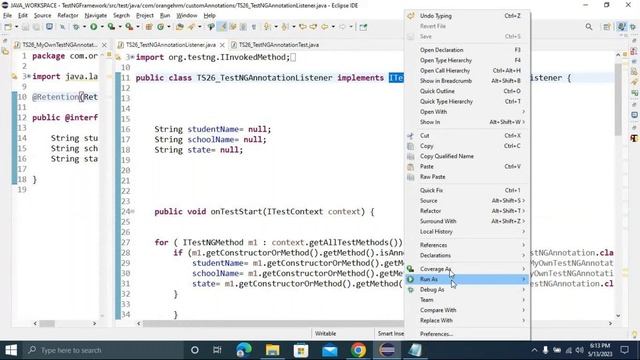Open the Refactor menu

pos(68,16)
